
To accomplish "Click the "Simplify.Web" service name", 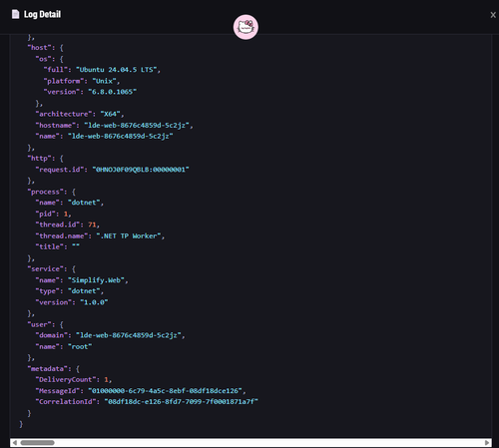I will point(96,280).
